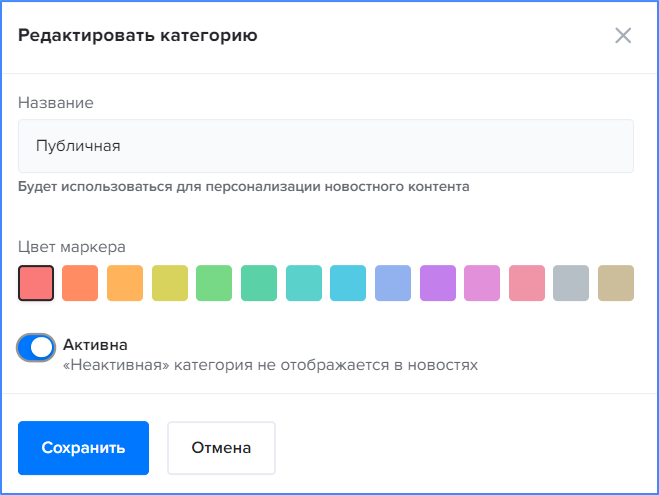Close the edit category dialog

coord(623,36)
